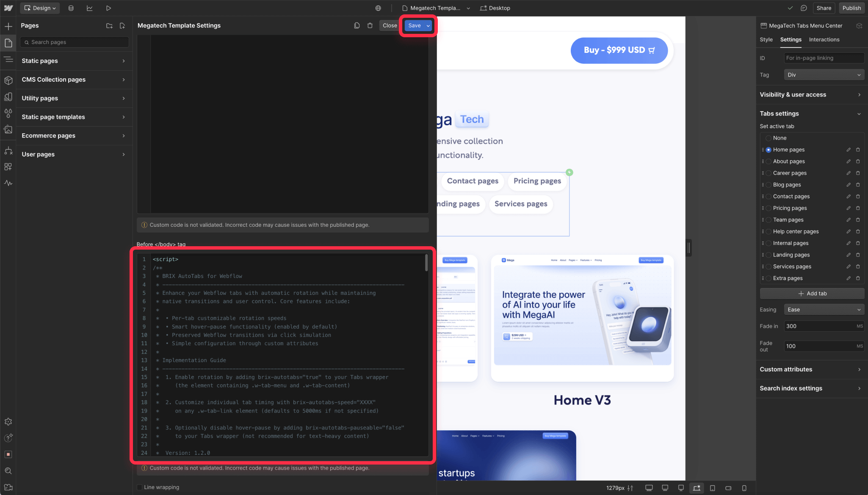Edit the Blog pages tab pencil icon
The width and height of the screenshot is (868, 495).
(849, 185)
